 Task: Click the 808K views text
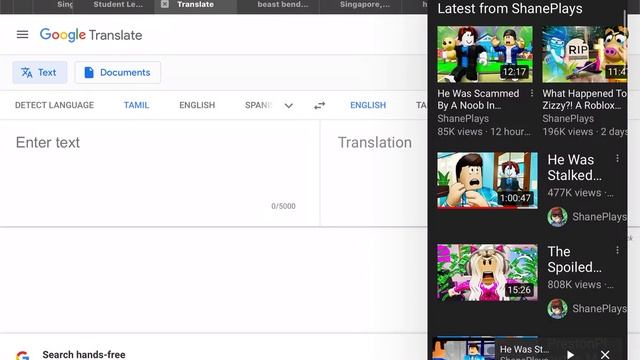574,284
